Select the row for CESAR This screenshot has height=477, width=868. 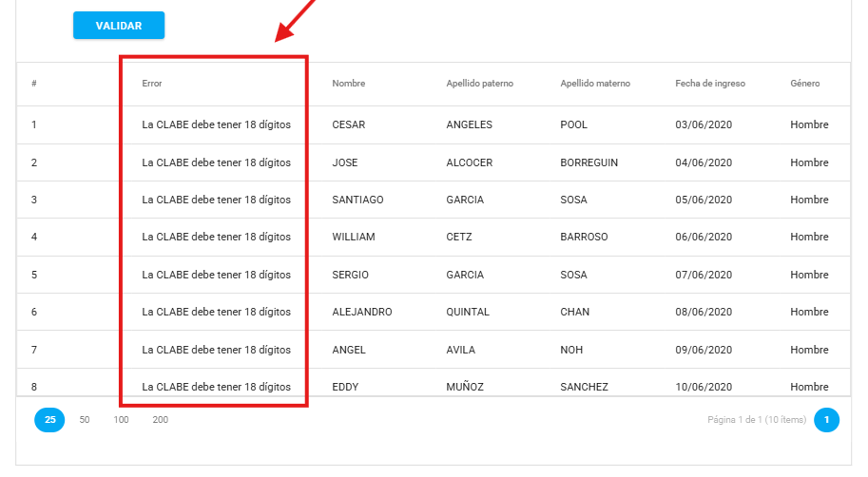pos(349,124)
